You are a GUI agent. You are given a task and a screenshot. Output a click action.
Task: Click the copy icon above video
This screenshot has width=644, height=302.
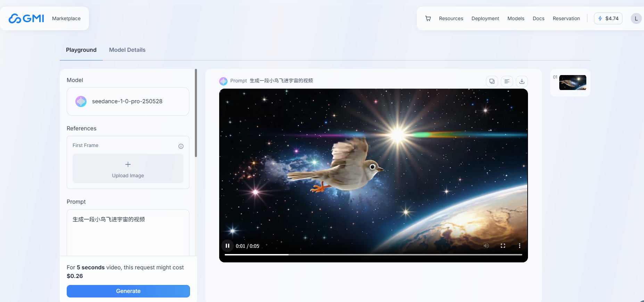492,81
